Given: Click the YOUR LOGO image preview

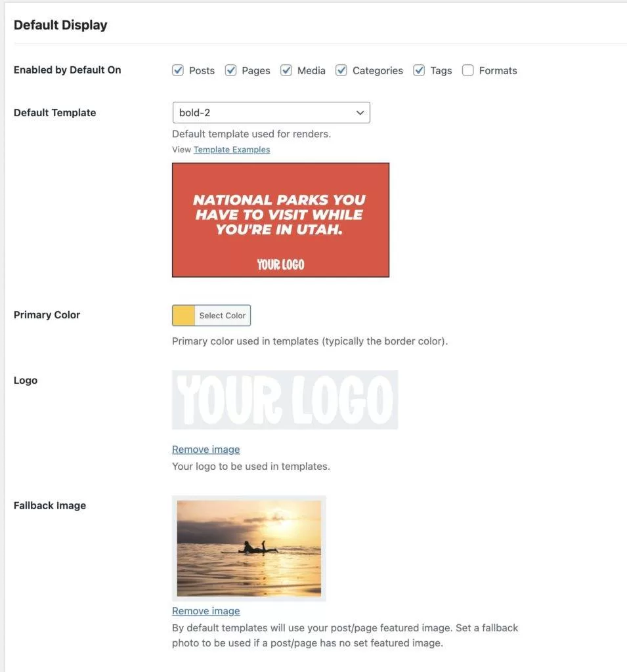Looking at the screenshot, I should point(285,400).
